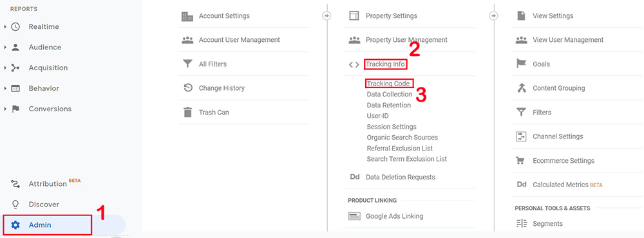Open Google Ads Linking
Image resolution: width=644 pixels, height=238 pixels.
pyautogui.click(x=394, y=216)
